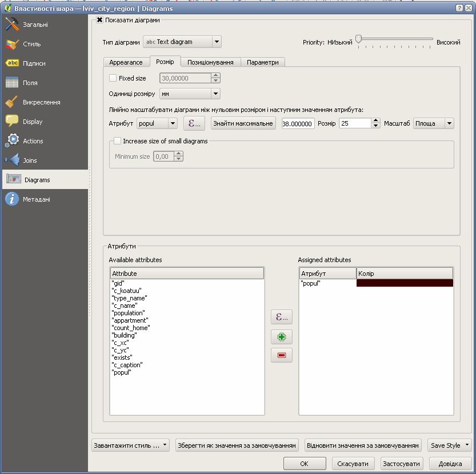
Task: Open the Поля table icon in sidebar
Action: (x=13, y=83)
